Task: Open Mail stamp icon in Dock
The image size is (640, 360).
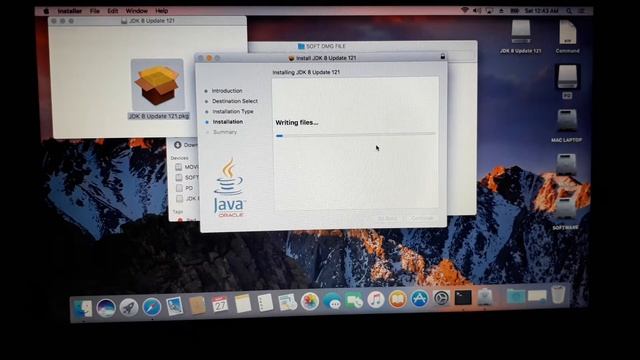Action: pyautogui.click(x=174, y=306)
